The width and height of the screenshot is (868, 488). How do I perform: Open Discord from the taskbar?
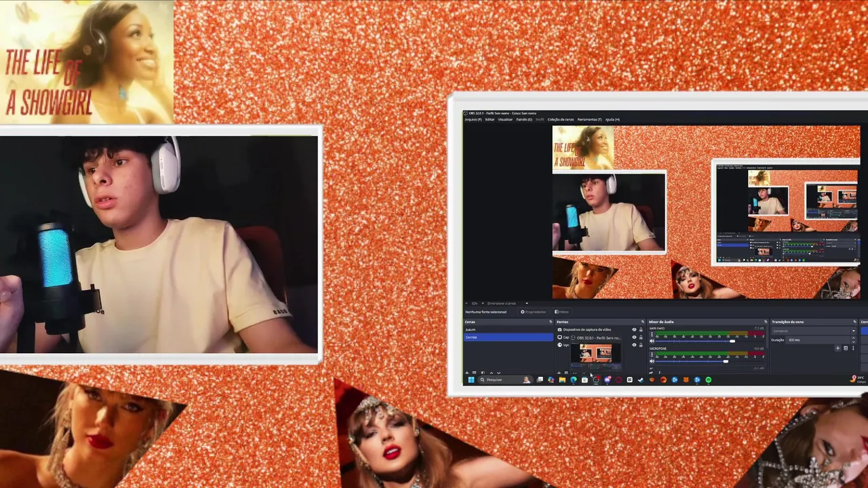608,380
